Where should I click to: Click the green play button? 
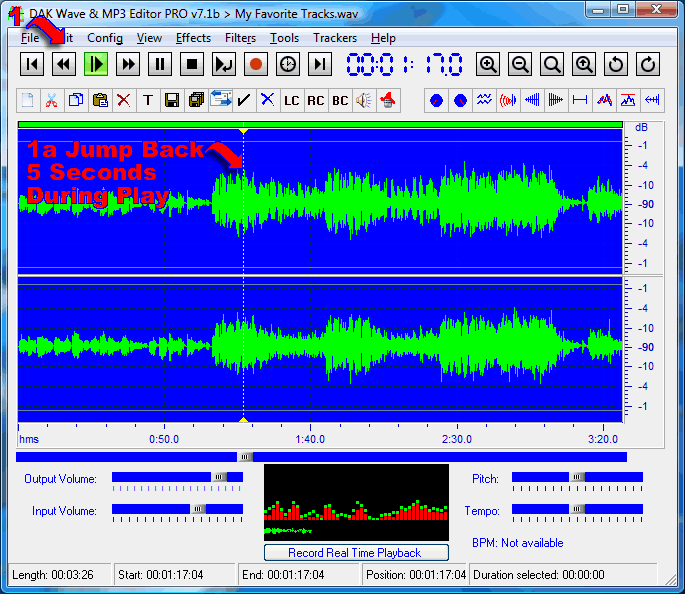(x=96, y=65)
